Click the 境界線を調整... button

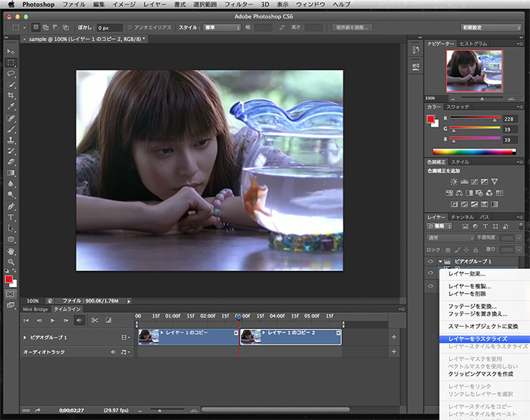(x=352, y=27)
